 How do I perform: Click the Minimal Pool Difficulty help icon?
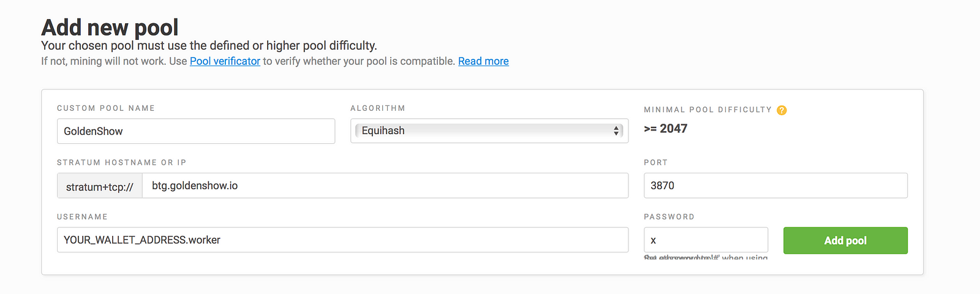pyautogui.click(x=782, y=110)
